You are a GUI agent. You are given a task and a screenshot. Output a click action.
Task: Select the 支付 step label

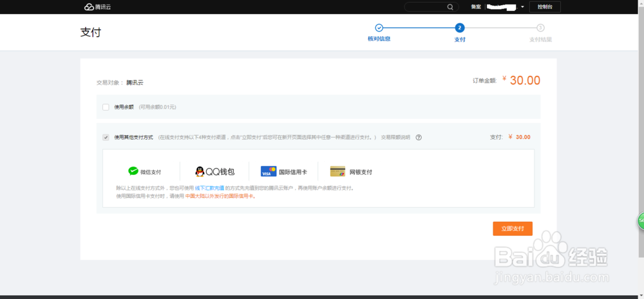click(460, 39)
